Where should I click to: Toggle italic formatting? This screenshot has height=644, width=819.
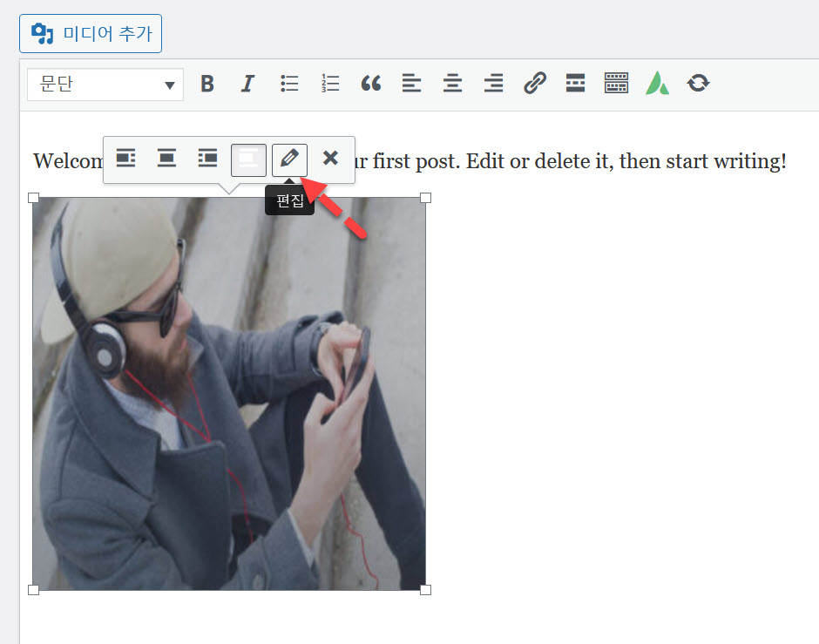click(247, 84)
